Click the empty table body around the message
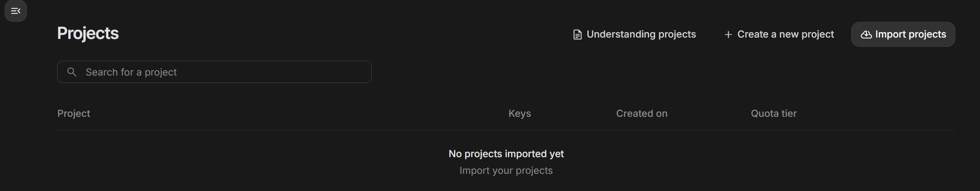The height and width of the screenshot is (191, 980). (x=232, y=162)
